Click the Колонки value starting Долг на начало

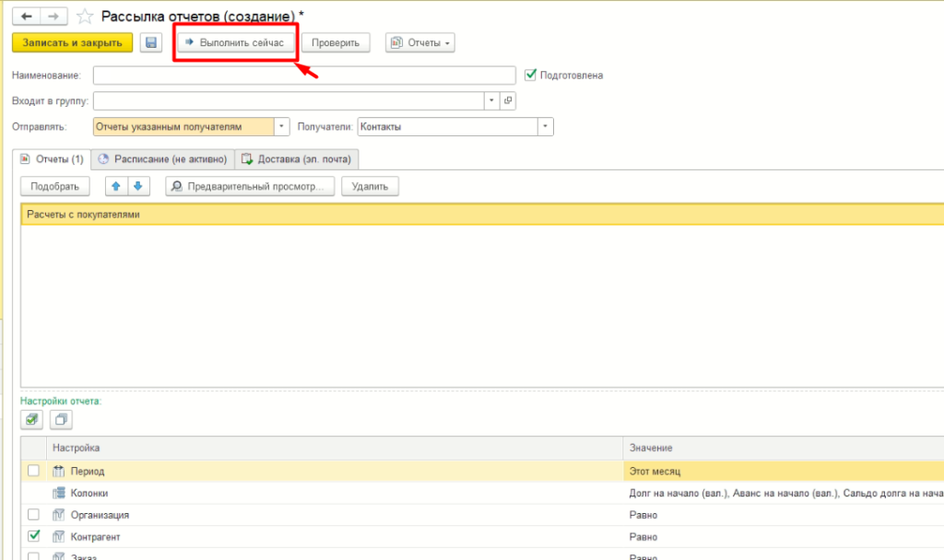tap(785, 494)
